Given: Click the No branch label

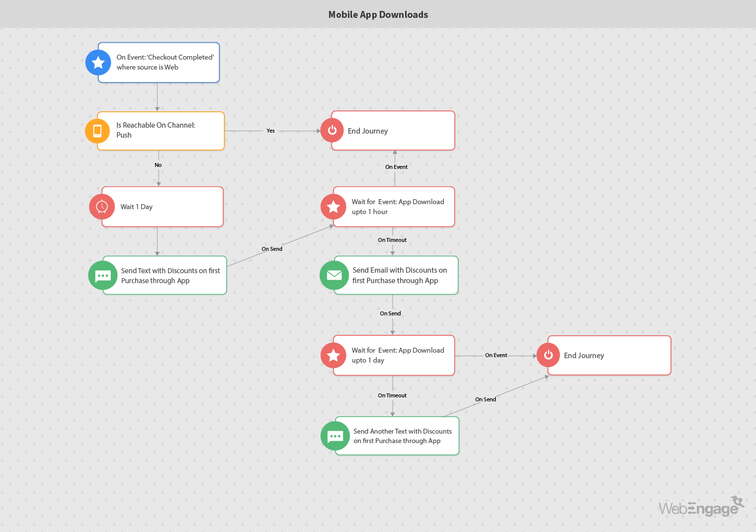Looking at the screenshot, I should (158, 165).
